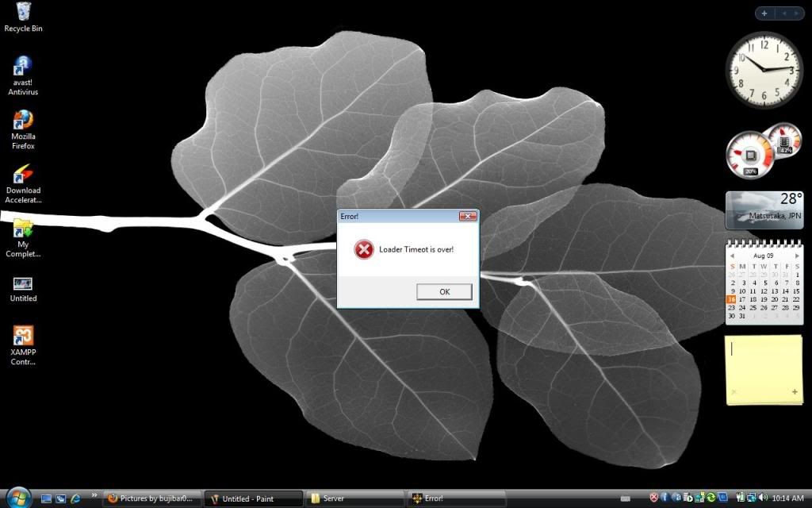The width and height of the screenshot is (812, 508).
Task: Go to the previous month in calendar gadget
Action: (x=732, y=256)
